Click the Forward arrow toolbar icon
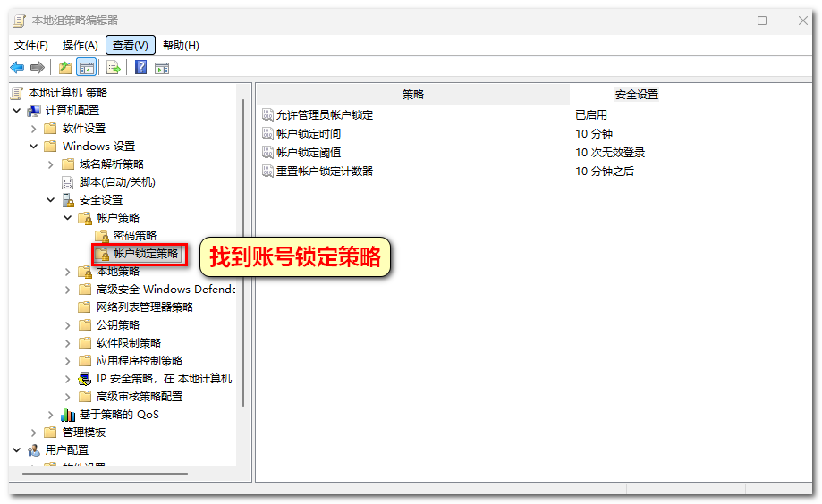This screenshot has width=822, height=504. click(37, 68)
